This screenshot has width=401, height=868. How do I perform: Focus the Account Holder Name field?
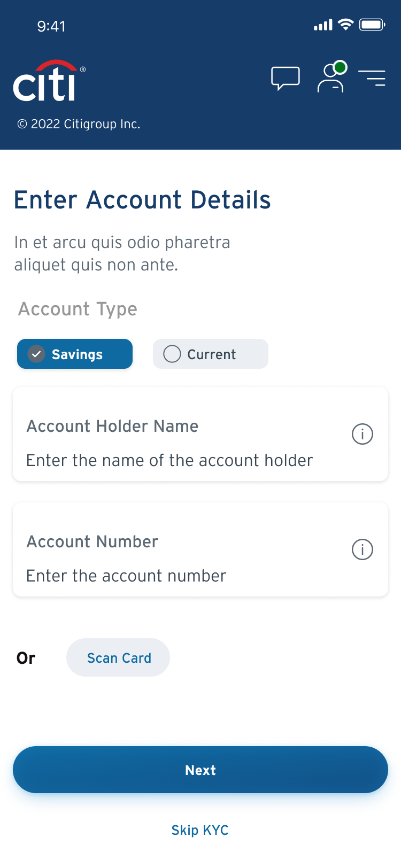pyautogui.click(x=200, y=434)
